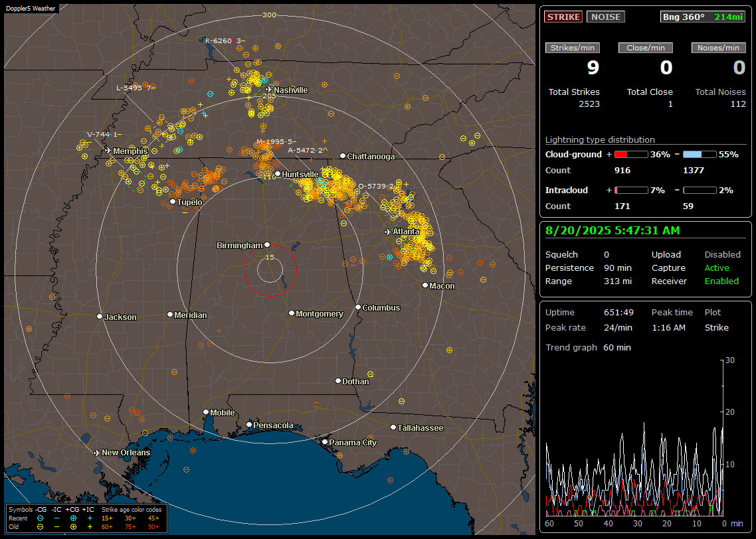756x539 pixels.
Task: Click the negative cloud-ground blue percentage bar
Action: click(700, 155)
